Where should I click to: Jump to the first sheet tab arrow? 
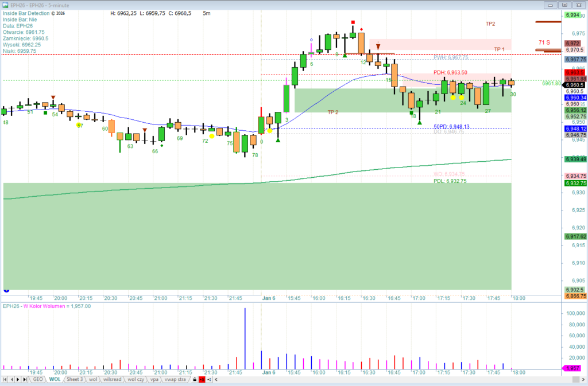click(x=5, y=380)
